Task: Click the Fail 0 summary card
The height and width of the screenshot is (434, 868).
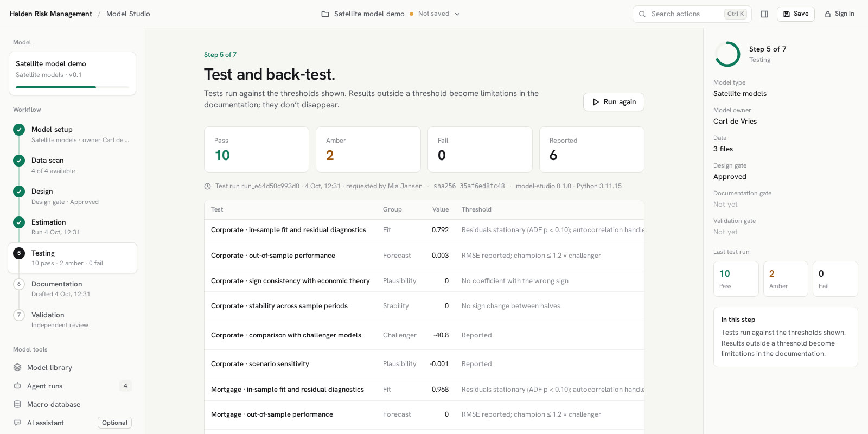Action: pyautogui.click(x=480, y=150)
